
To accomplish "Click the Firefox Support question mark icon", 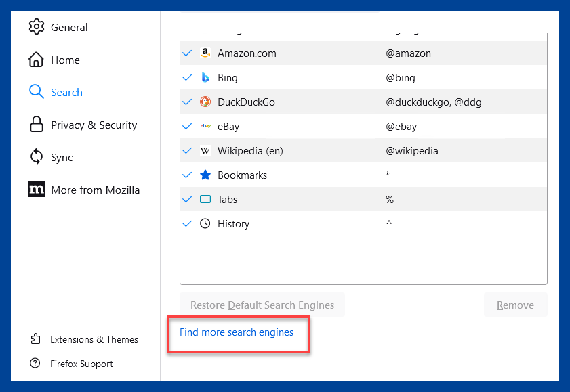I will tap(35, 363).
